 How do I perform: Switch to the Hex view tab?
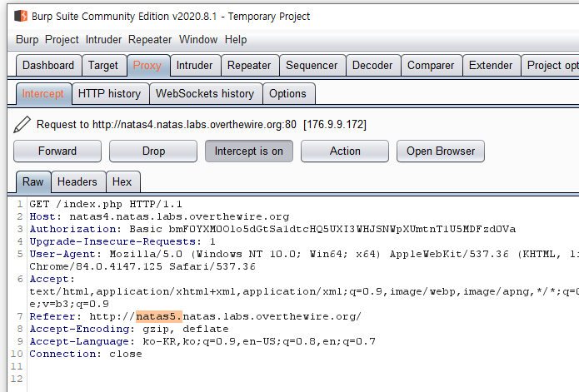click(122, 181)
